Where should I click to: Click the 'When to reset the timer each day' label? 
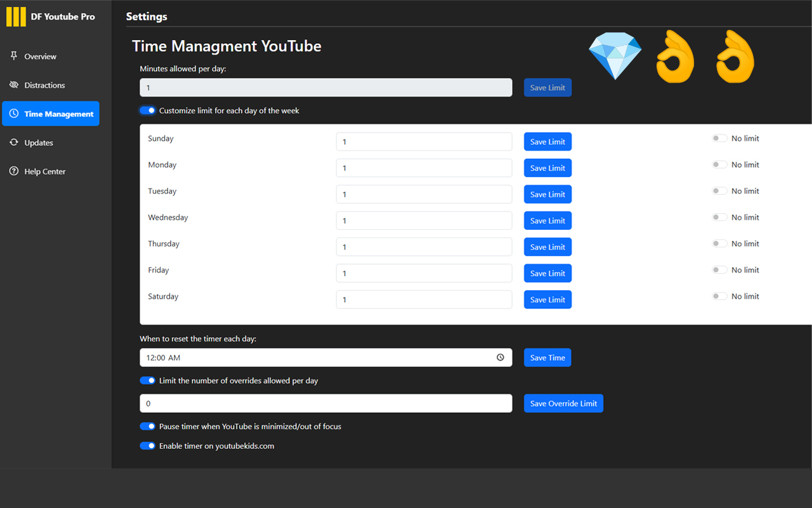click(x=198, y=339)
